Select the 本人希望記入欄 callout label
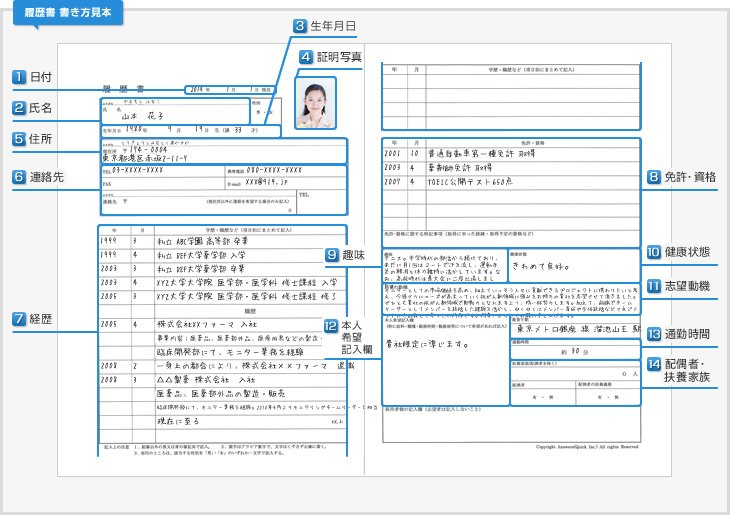 pyautogui.click(x=359, y=337)
